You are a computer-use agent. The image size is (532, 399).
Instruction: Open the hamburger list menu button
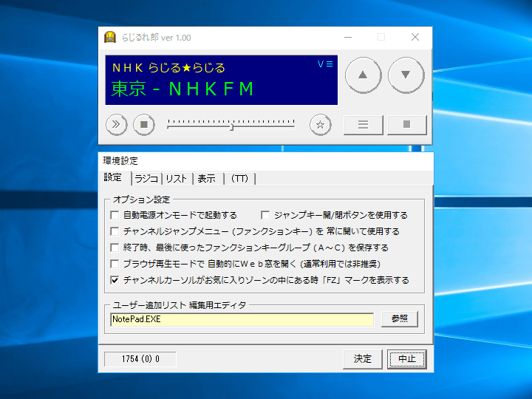point(363,125)
